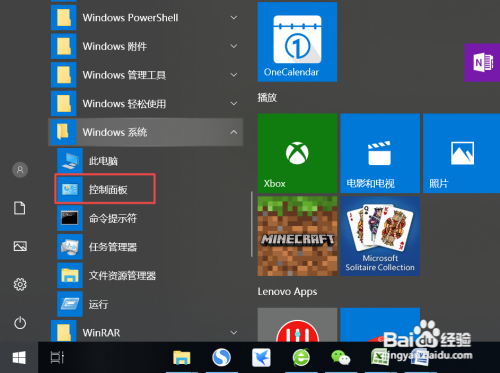500x373 pixels.
Task: Collapse the Windows 系统 folder chevron
Action: pyautogui.click(x=234, y=132)
